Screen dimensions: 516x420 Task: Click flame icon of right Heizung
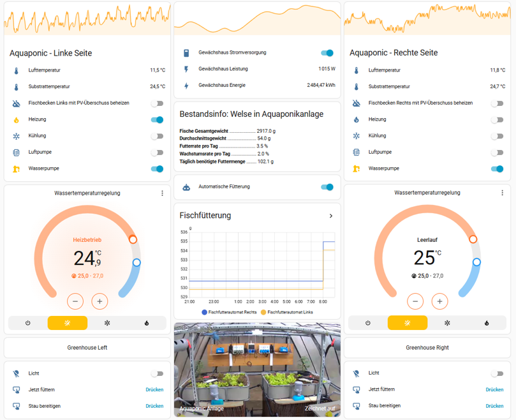(356, 119)
